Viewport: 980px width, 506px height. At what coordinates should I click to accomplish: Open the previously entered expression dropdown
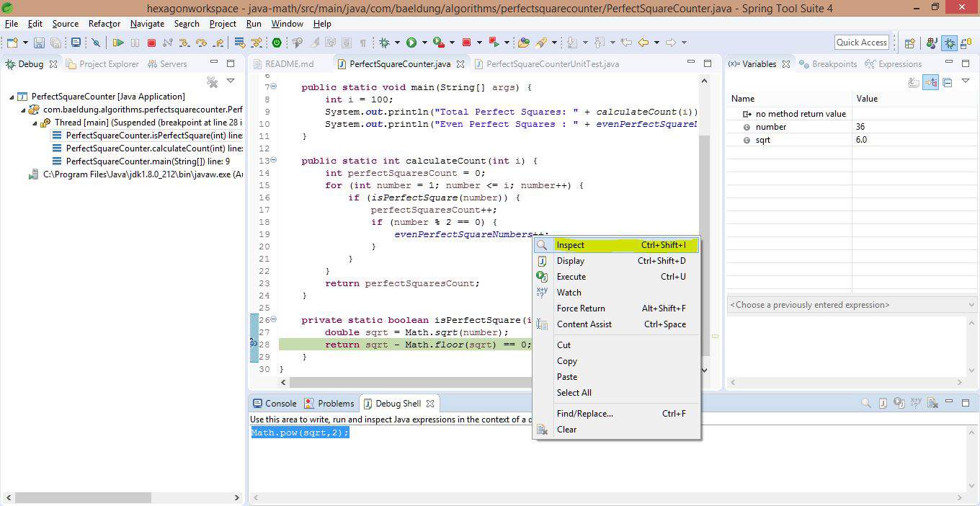point(971,305)
